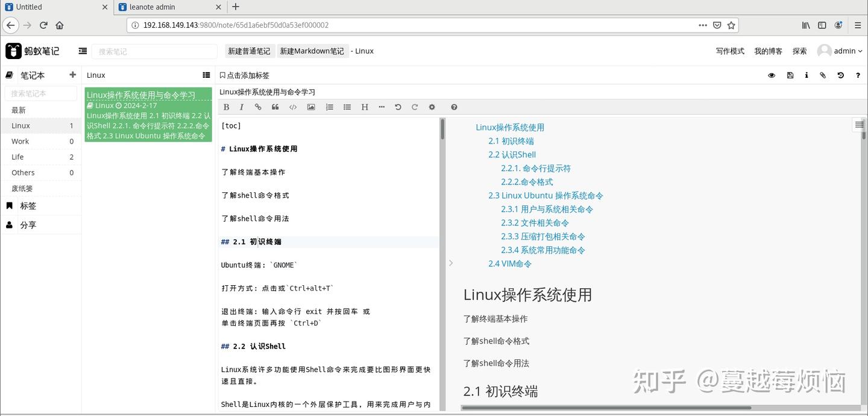Insert a hyperlink from the editor toolbar
The image size is (868, 416).
[x=258, y=107]
